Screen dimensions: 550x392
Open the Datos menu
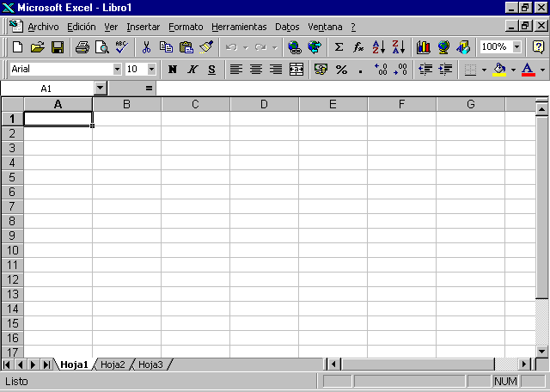click(287, 27)
